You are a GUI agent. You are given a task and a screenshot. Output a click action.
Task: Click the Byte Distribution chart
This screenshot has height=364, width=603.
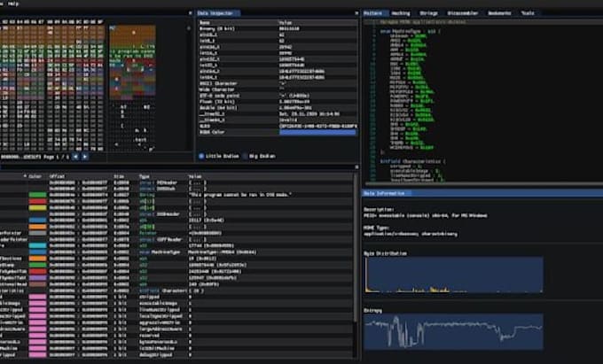pyautogui.click(x=454, y=275)
